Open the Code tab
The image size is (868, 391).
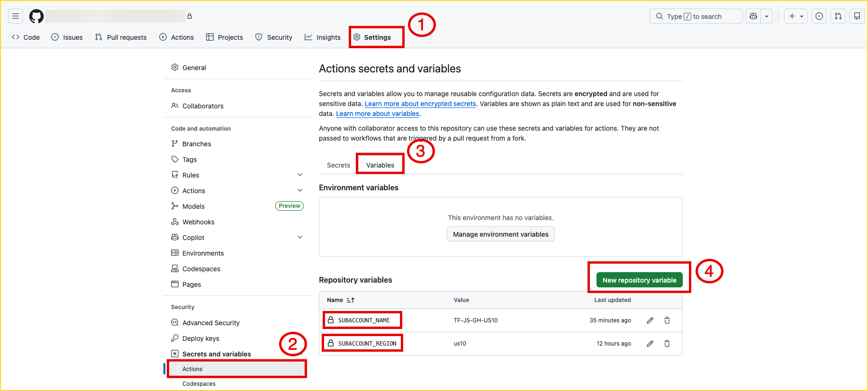coord(26,37)
